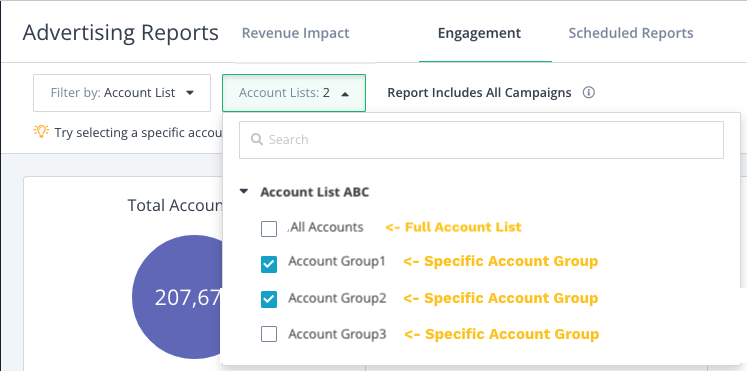This screenshot has width=747, height=371.
Task: Switch to the Engagement tab
Action: point(479,33)
